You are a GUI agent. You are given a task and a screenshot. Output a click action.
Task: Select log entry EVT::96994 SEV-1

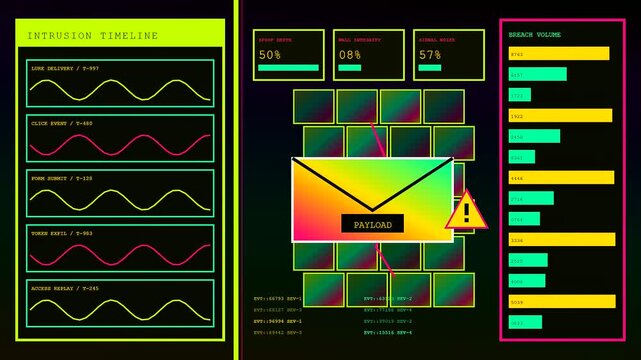(278, 322)
